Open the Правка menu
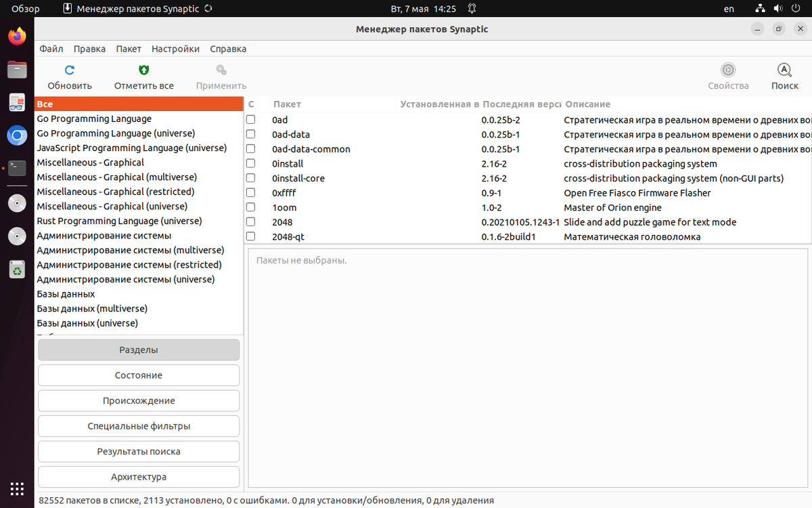 click(x=89, y=49)
